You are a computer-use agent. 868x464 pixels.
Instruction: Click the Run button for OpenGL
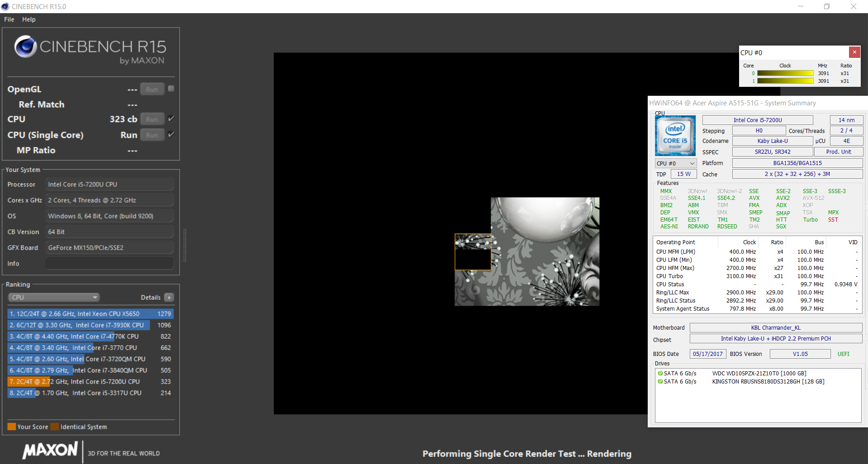coord(152,89)
